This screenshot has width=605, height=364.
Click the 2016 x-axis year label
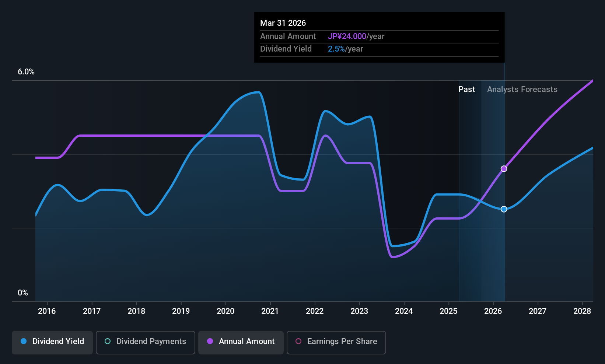(47, 311)
